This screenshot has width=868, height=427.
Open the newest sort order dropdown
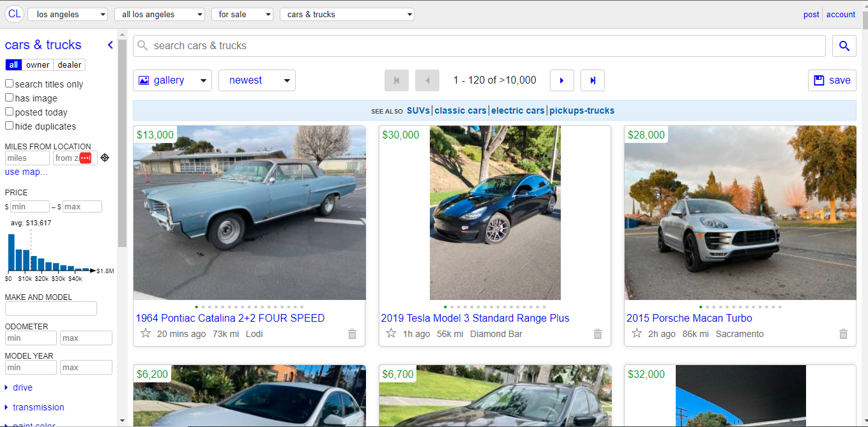point(257,80)
